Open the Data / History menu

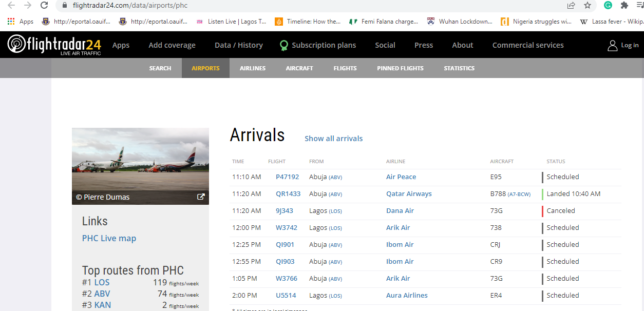(238, 45)
